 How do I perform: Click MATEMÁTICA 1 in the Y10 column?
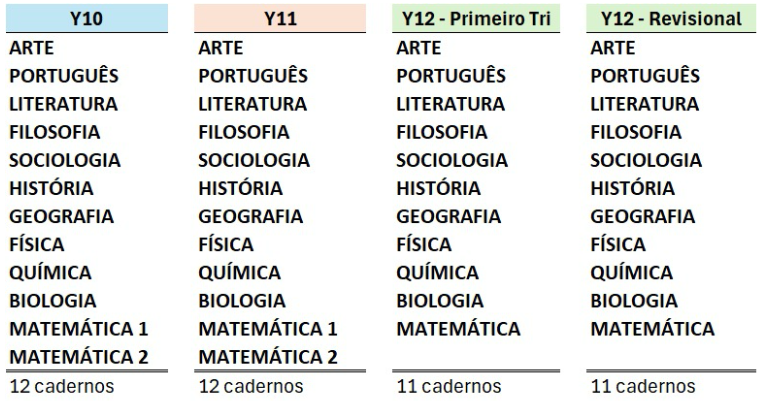78,329
